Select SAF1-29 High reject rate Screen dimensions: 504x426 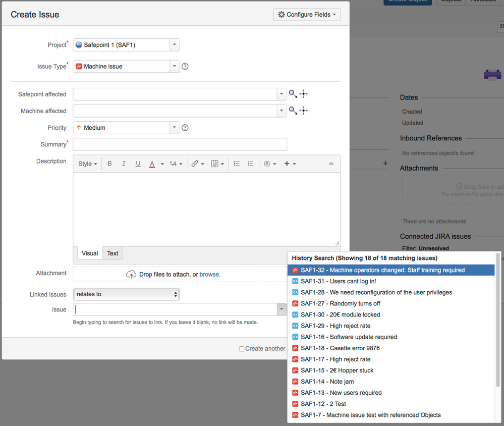coord(391,326)
